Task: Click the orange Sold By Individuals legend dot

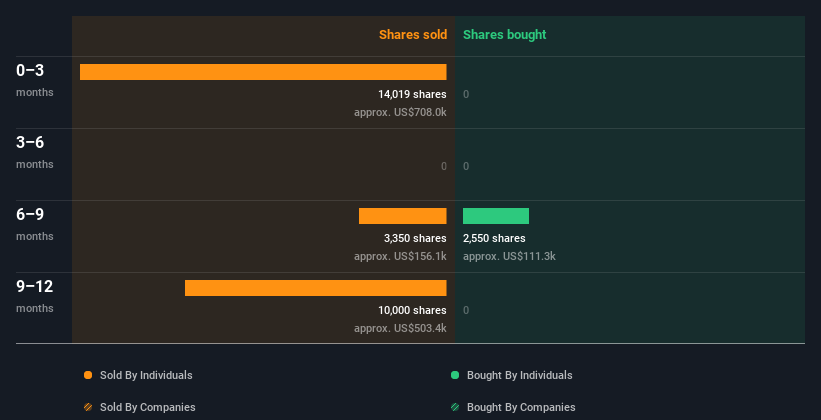Action: click(x=88, y=375)
